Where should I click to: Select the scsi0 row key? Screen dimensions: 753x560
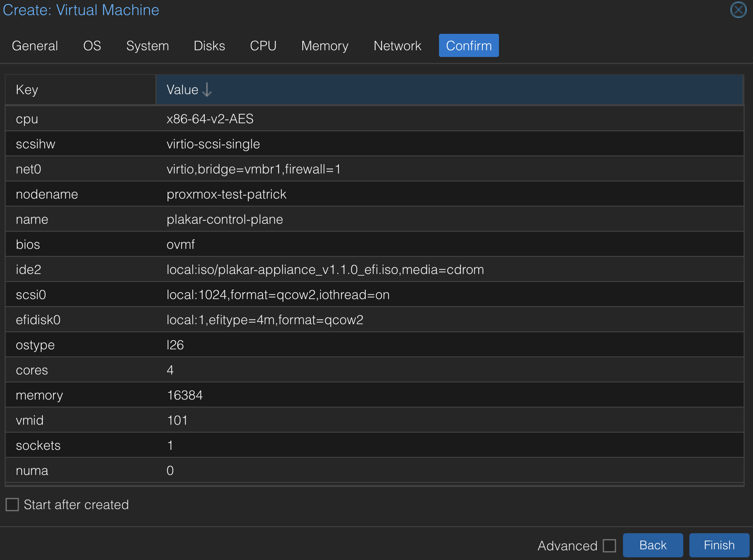31,295
